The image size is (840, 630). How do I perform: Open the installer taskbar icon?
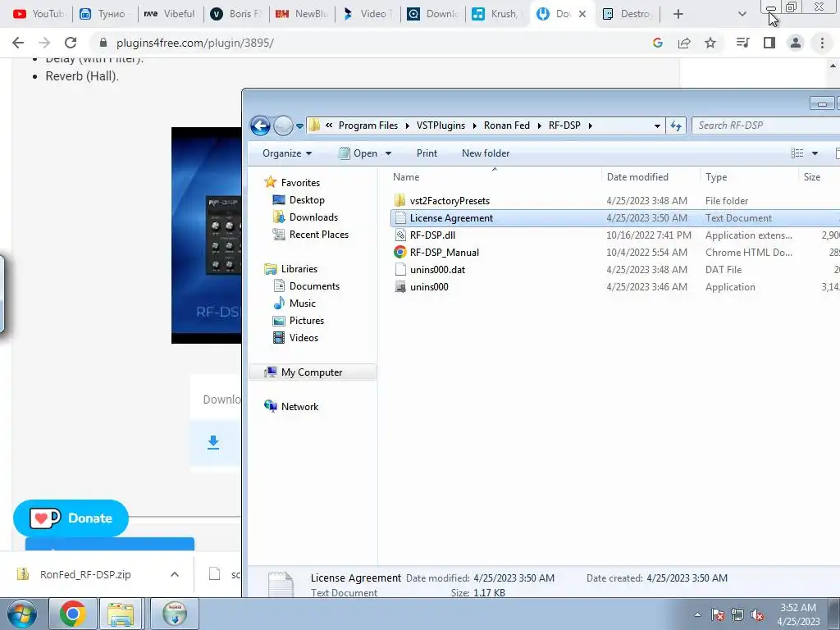click(175, 614)
